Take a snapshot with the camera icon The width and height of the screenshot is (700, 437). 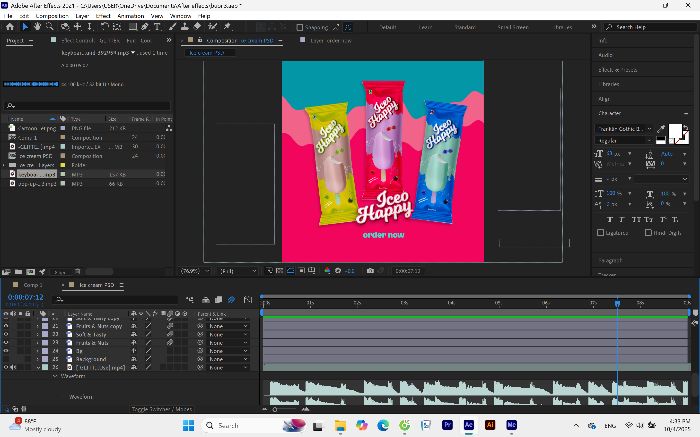(370, 271)
